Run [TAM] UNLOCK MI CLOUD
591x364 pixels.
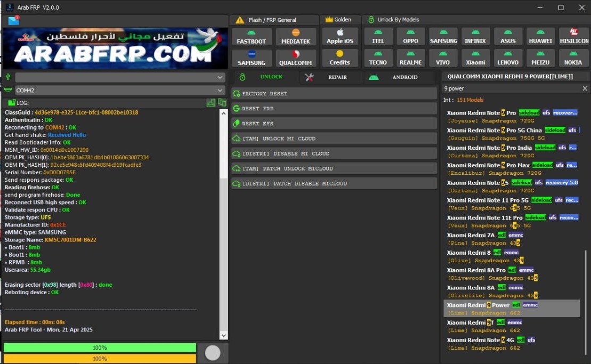click(x=334, y=139)
